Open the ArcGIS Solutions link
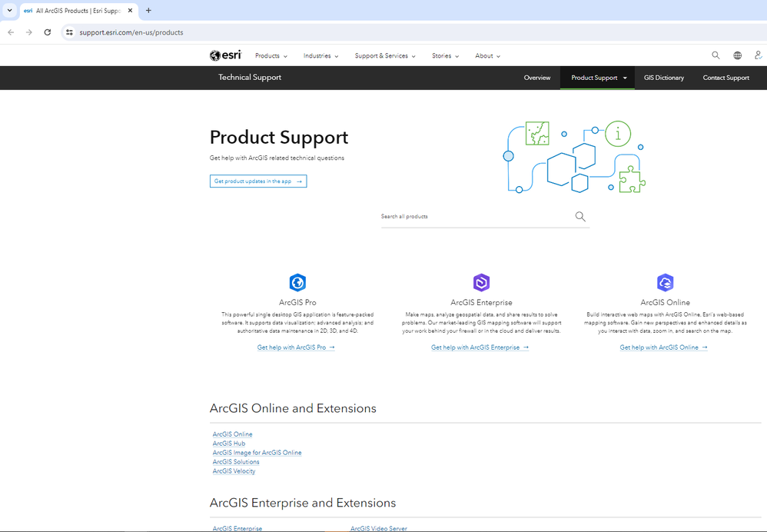This screenshot has width=767, height=532. click(236, 462)
